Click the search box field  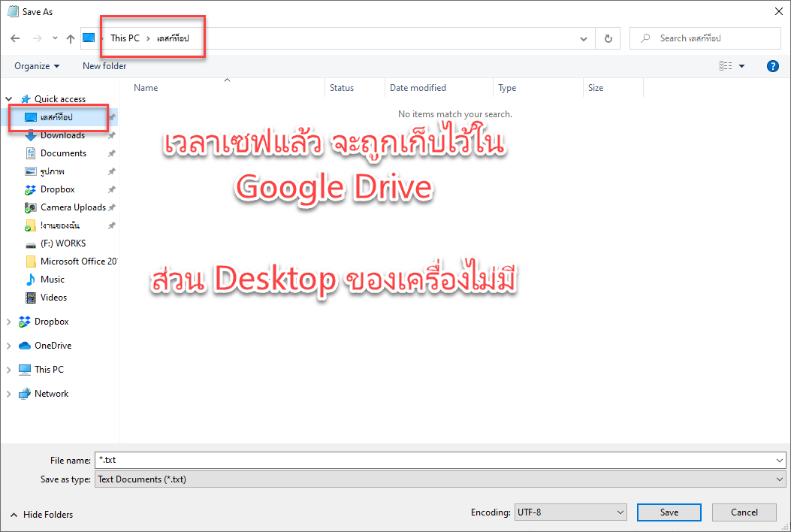[x=705, y=38]
